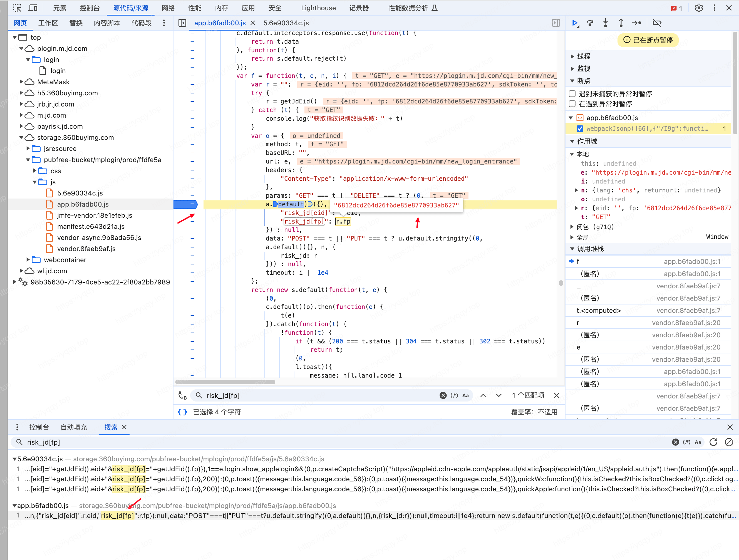This screenshot has width=739, height=560.
Task: Open DevTools settings gear
Action: tap(699, 8)
